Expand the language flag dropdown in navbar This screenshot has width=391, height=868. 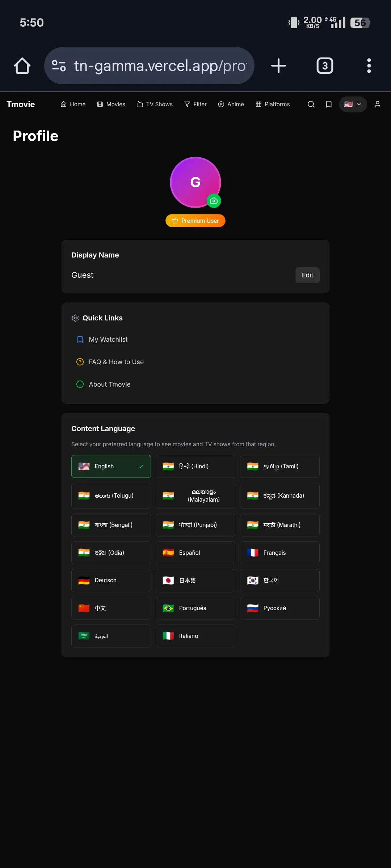(353, 104)
